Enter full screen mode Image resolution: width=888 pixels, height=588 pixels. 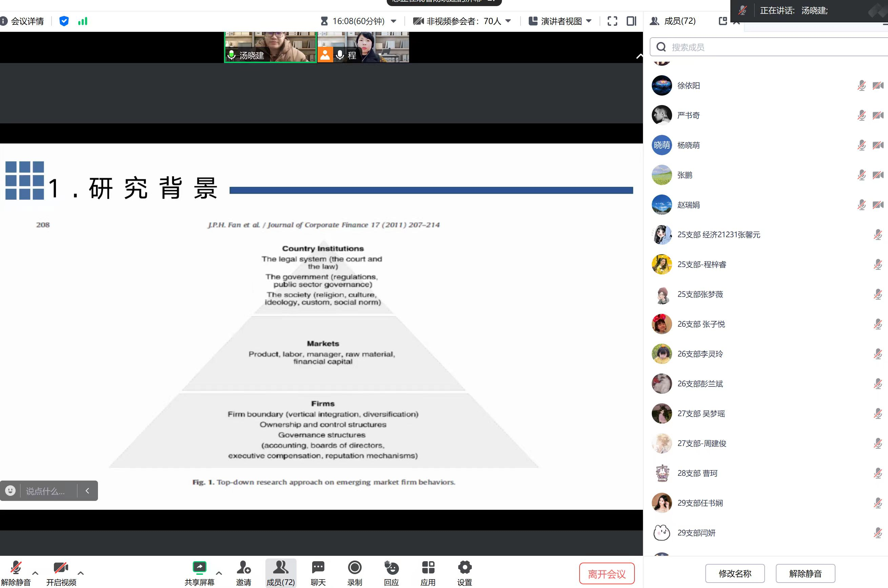[x=612, y=21]
